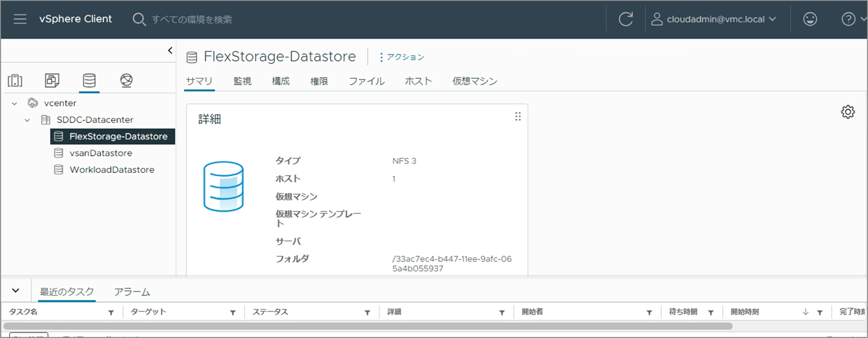Screen dimensions: 868x338
Task: Click the FlexStorage-Datastore title datastore icon
Action: click(x=192, y=57)
